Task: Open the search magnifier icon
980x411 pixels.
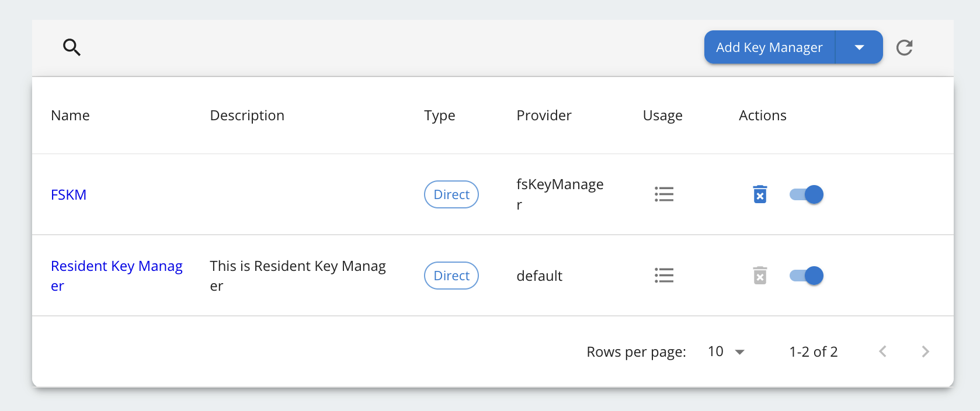Action: [x=72, y=47]
